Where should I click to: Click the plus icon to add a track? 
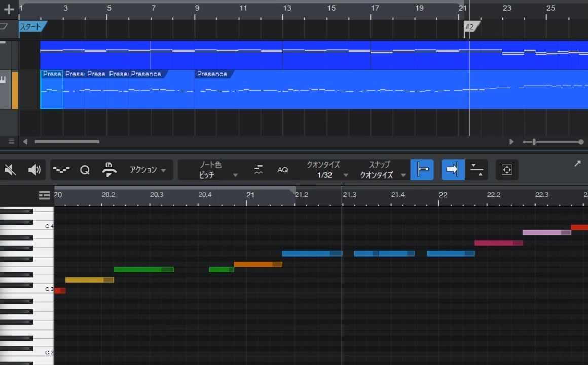pos(9,9)
